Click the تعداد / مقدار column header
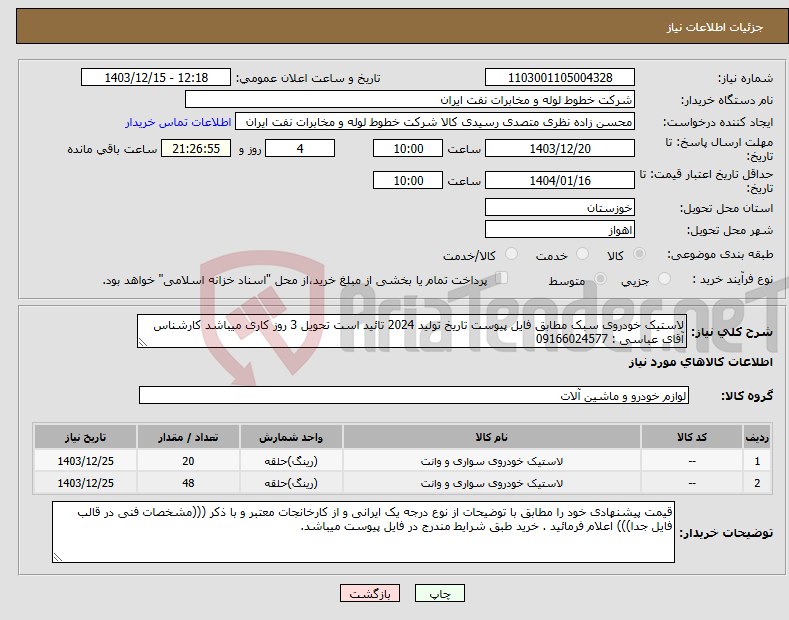 click(188, 437)
